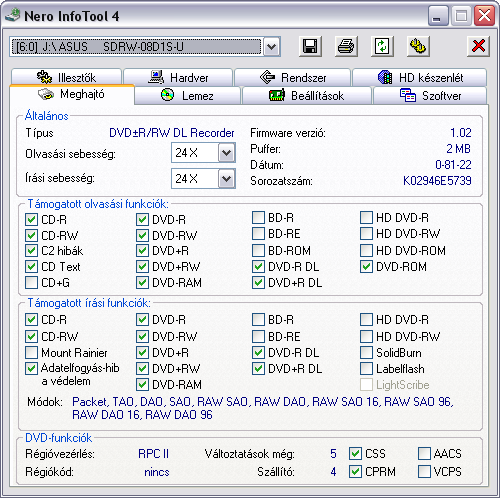Toggle the CSS checkbox
Viewport: 500px width, 498px height.
coord(355,454)
